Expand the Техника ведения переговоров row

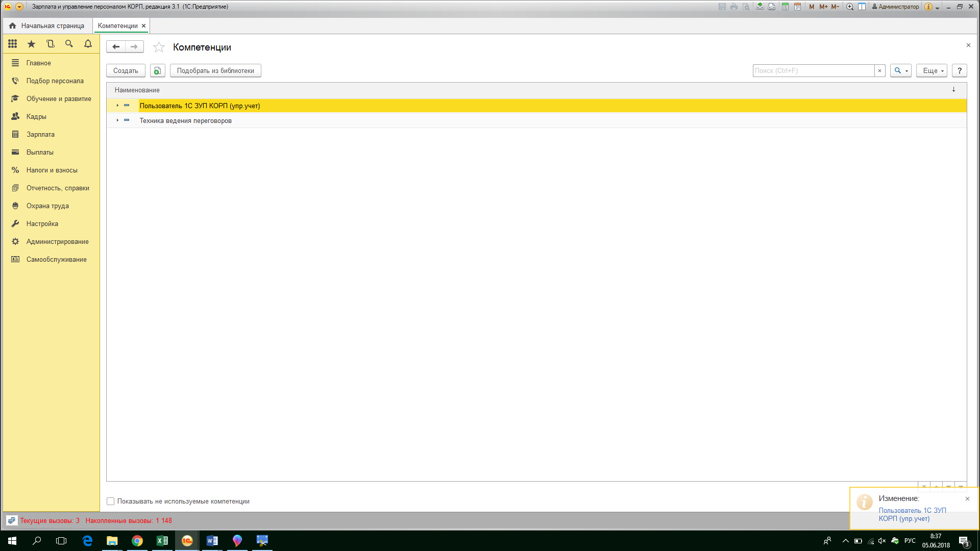pos(117,120)
